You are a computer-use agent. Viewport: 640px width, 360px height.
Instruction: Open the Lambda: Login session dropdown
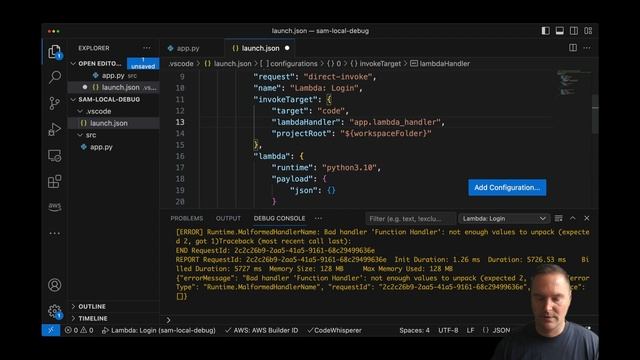tap(504, 219)
